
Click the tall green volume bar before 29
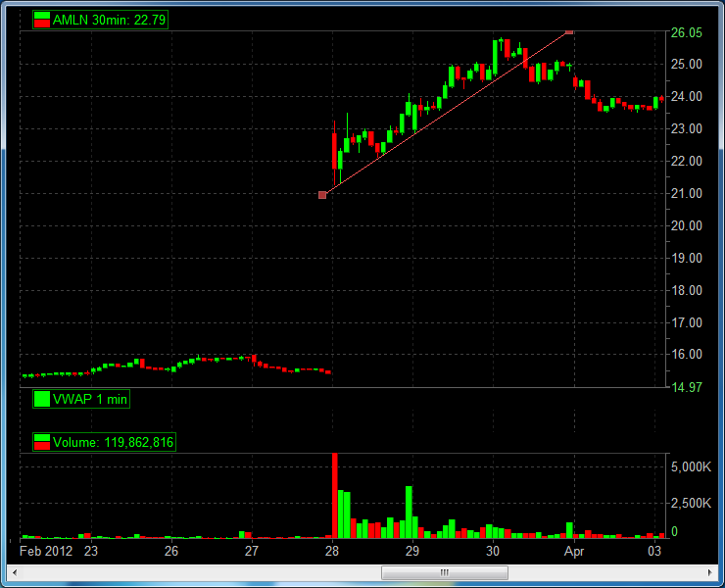point(409,513)
